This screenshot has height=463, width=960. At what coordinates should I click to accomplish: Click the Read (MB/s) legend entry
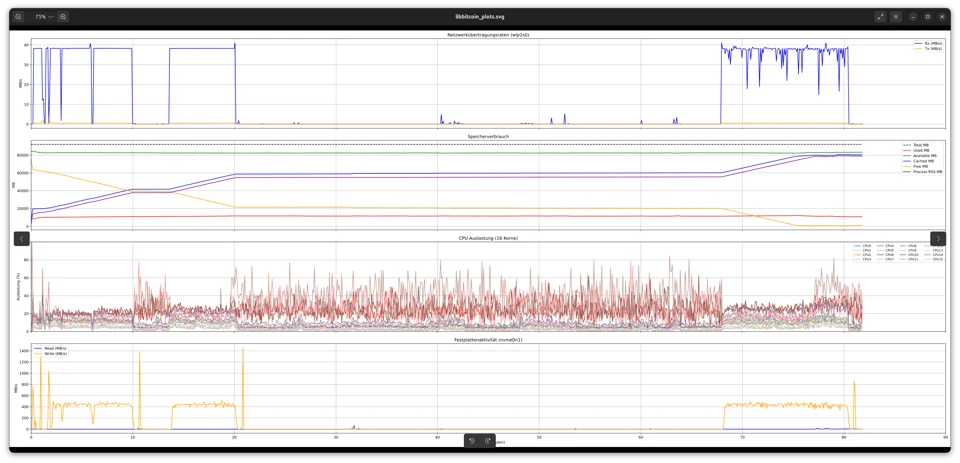click(52, 348)
